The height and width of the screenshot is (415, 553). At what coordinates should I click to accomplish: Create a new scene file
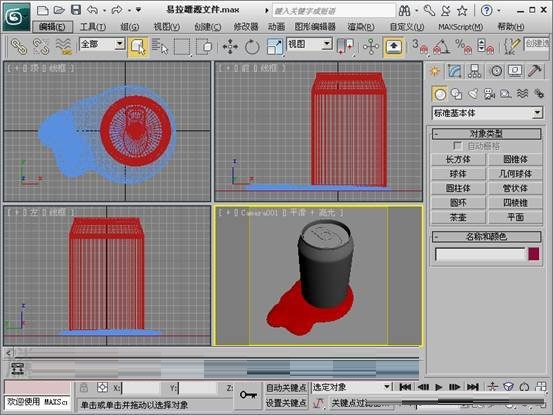tap(42, 10)
